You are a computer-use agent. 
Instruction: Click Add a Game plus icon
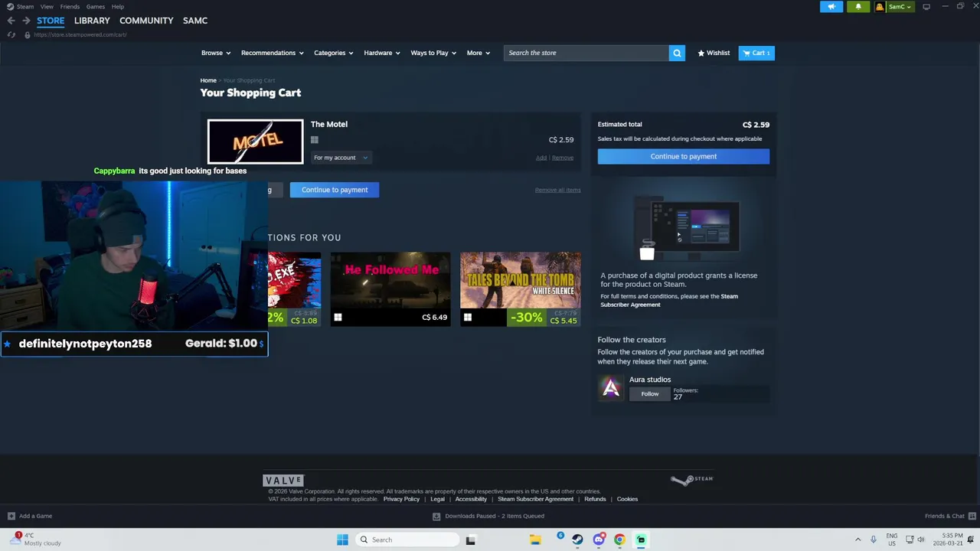pyautogui.click(x=11, y=516)
